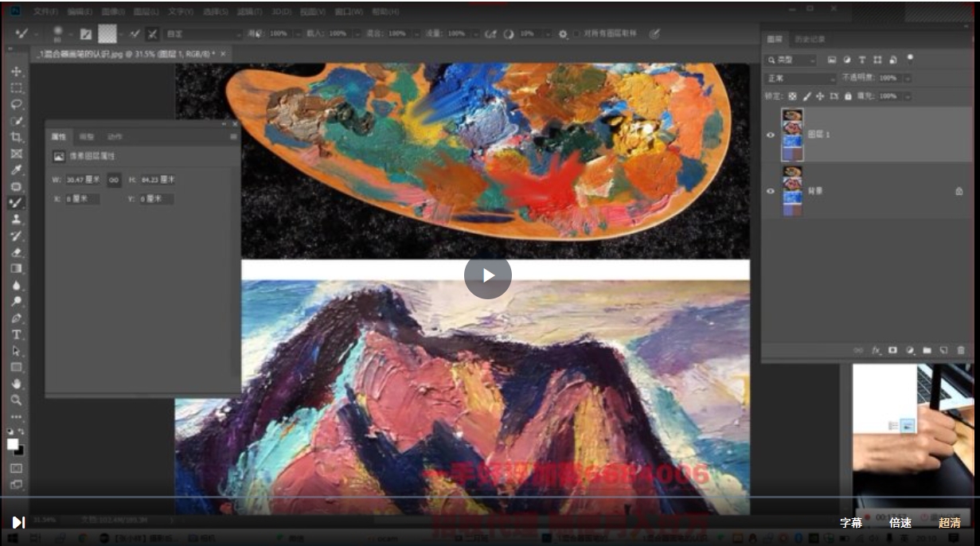Select the Zoom magnifier tool
This screenshot has width=980, height=546.
click(x=16, y=400)
